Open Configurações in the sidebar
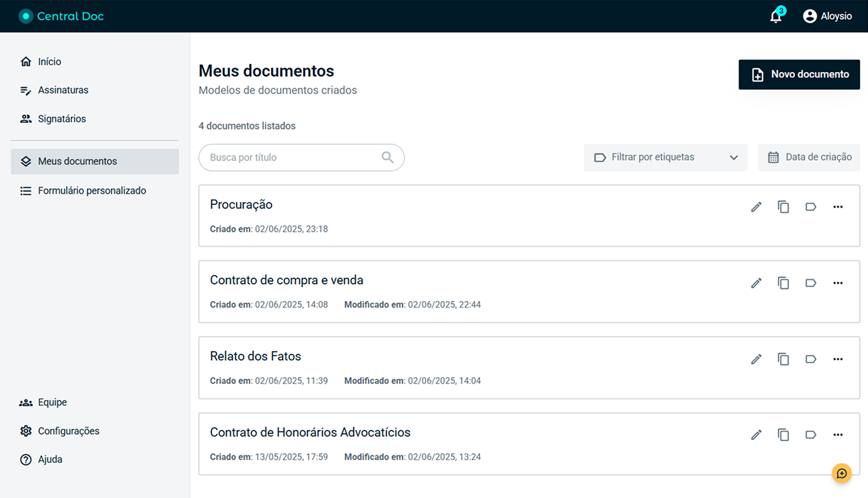The width and height of the screenshot is (868, 498). pyautogui.click(x=68, y=431)
